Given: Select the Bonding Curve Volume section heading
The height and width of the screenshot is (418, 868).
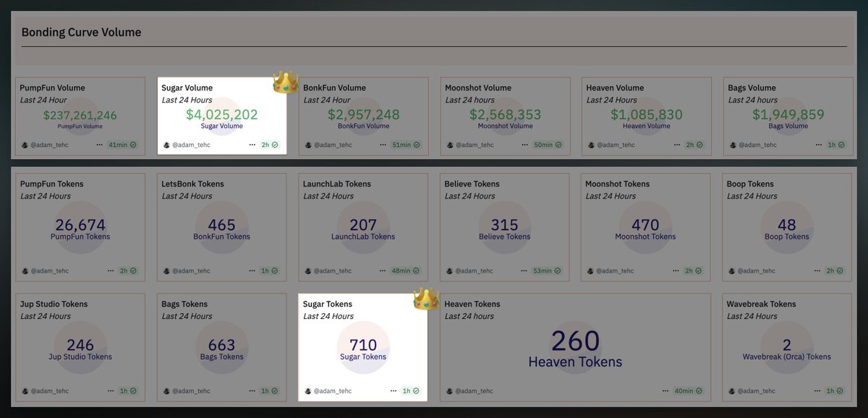Looking at the screenshot, I should coord(81,33).
